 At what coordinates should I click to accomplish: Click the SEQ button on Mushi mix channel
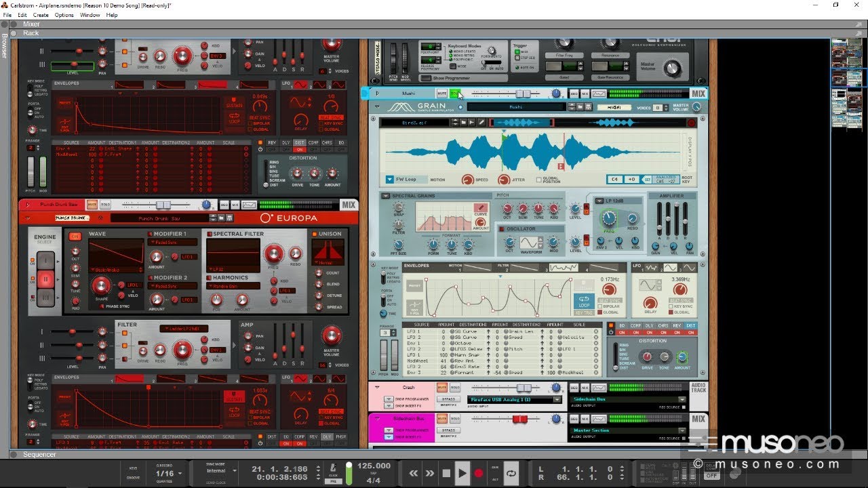pyautogui.click(x=574, y=94)
